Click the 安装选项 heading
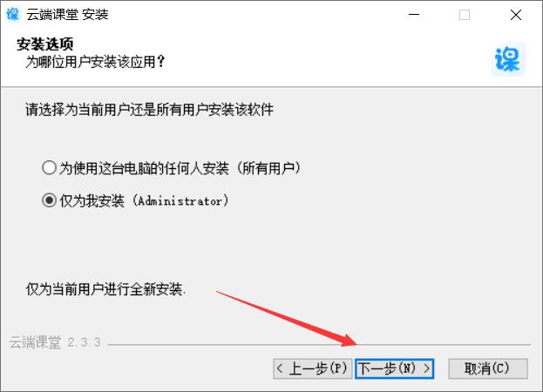This screenshot has width=543, height=392. [x=45, y=44]
